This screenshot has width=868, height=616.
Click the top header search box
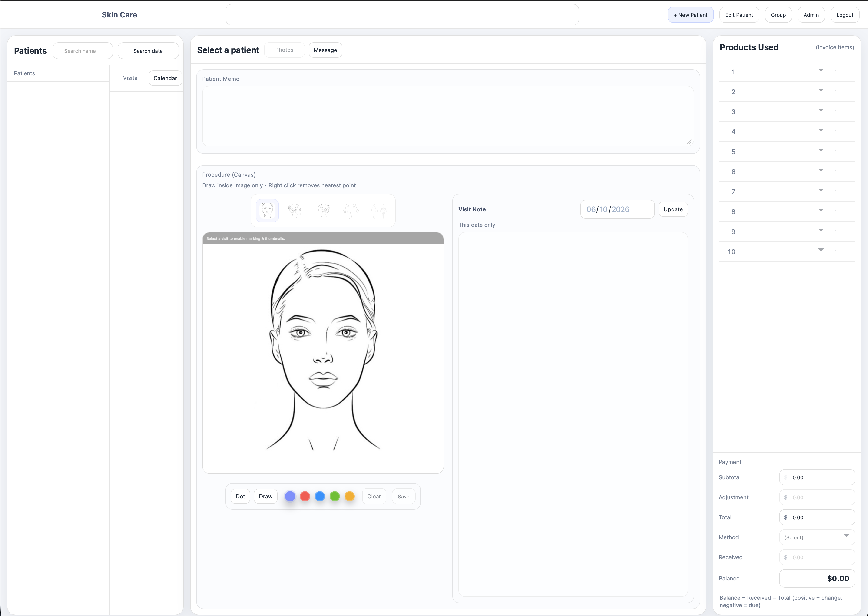(x=402, y=15)
